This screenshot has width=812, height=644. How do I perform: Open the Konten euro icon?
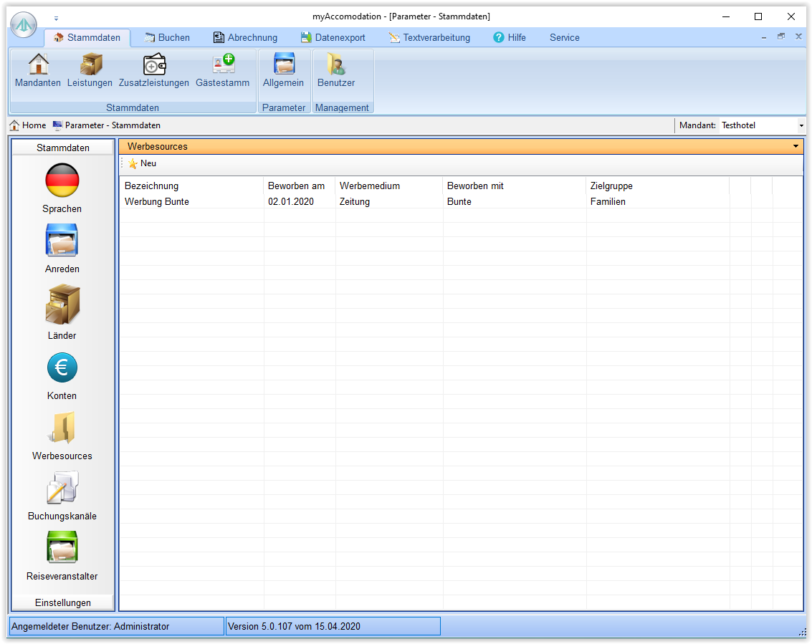coord(62,368)
